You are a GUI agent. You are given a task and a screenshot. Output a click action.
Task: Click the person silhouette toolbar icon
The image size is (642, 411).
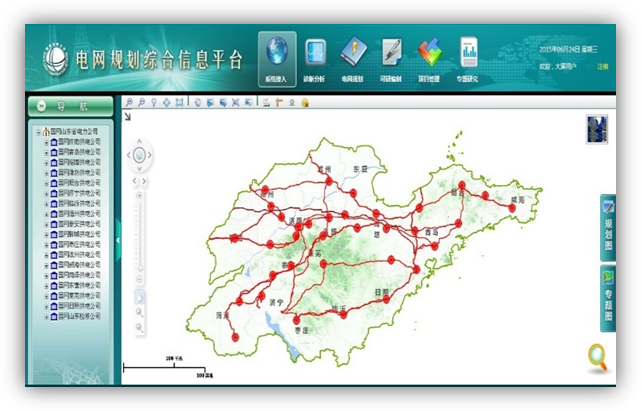[292, 102]
